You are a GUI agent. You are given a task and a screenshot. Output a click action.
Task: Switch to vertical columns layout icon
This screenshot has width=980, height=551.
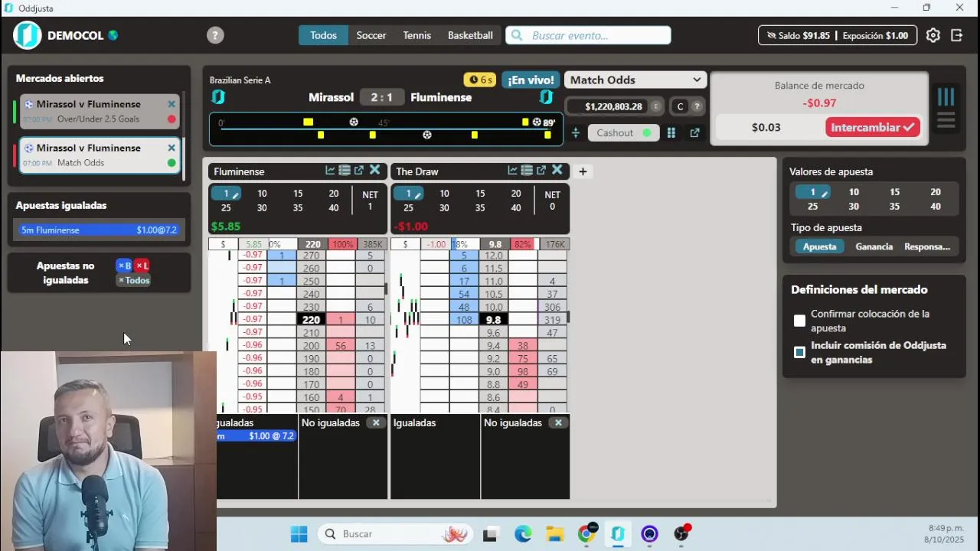point(946,96)
